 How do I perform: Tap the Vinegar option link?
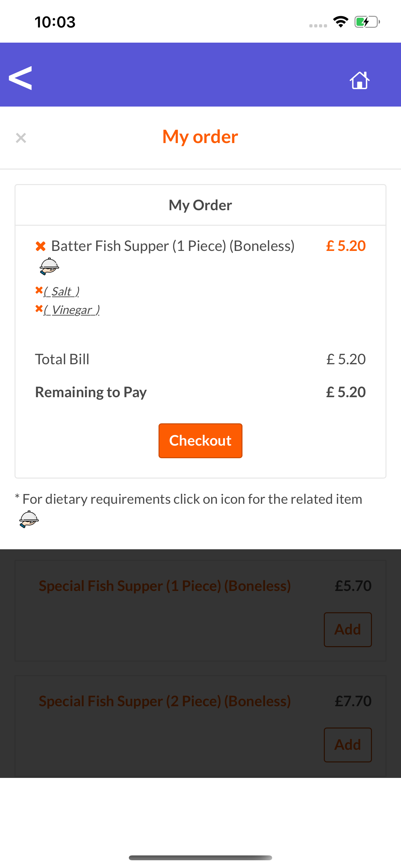[x=72, y=310]
